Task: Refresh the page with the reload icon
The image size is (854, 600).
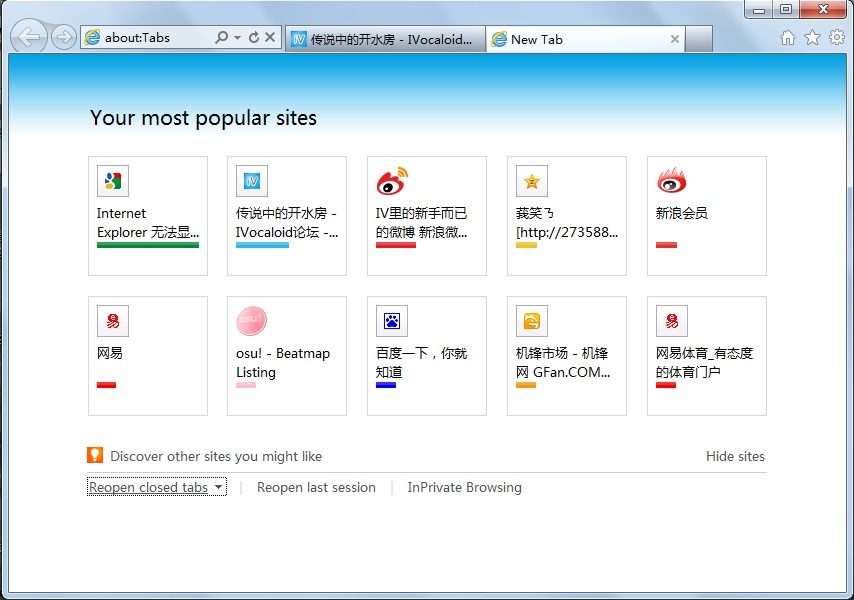Action: click(254, 37)
